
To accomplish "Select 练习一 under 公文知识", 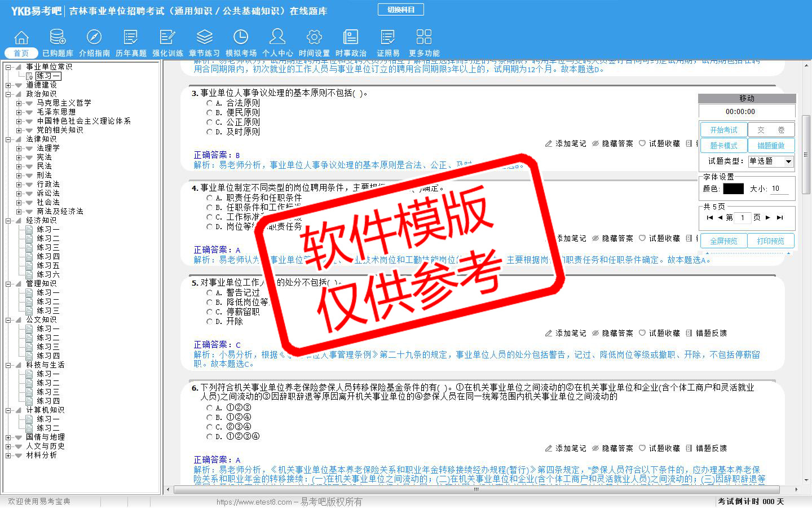I will pyautogui.click(x=48, y=329).
